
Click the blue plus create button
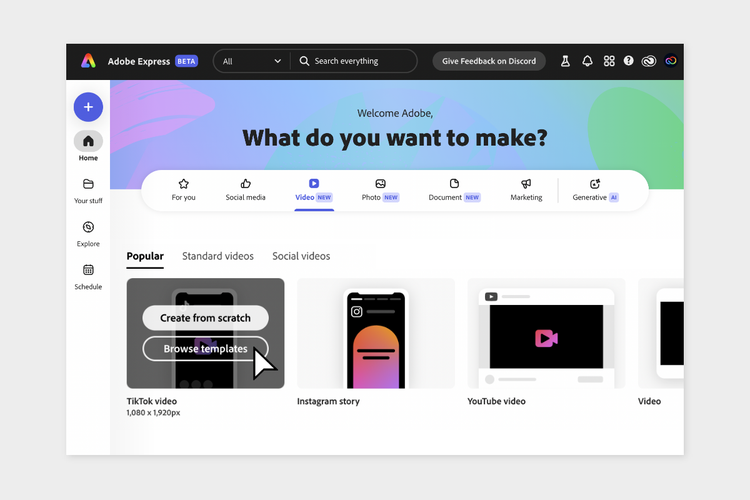[88, 107]
